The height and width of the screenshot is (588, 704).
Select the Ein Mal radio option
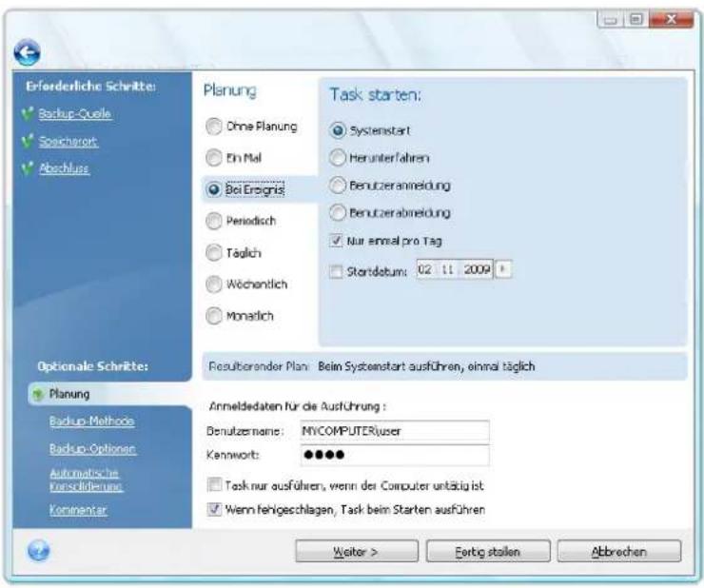[214, 158]
